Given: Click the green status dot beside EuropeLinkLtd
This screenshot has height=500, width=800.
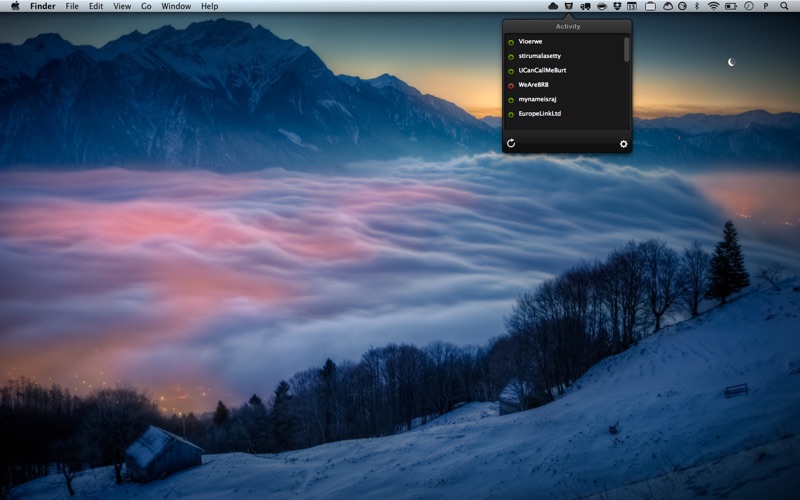Looking at the screenshot, I should click(x=511, y=114).
